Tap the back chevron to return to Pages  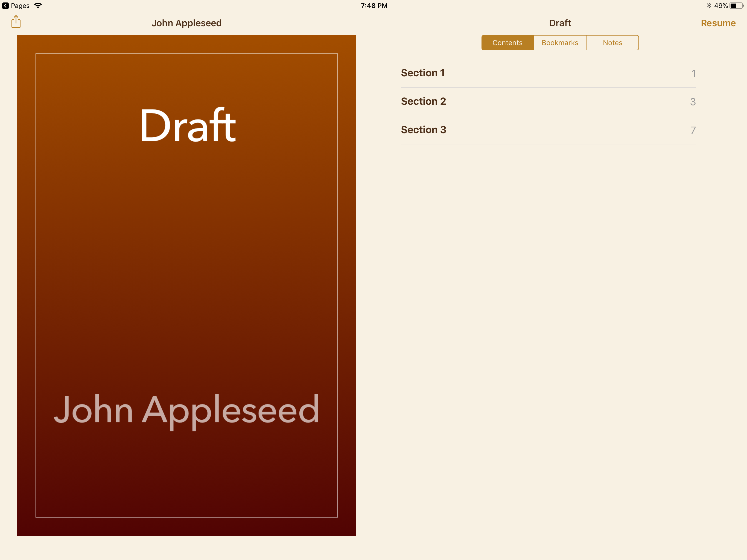click(x=5, y=6)
